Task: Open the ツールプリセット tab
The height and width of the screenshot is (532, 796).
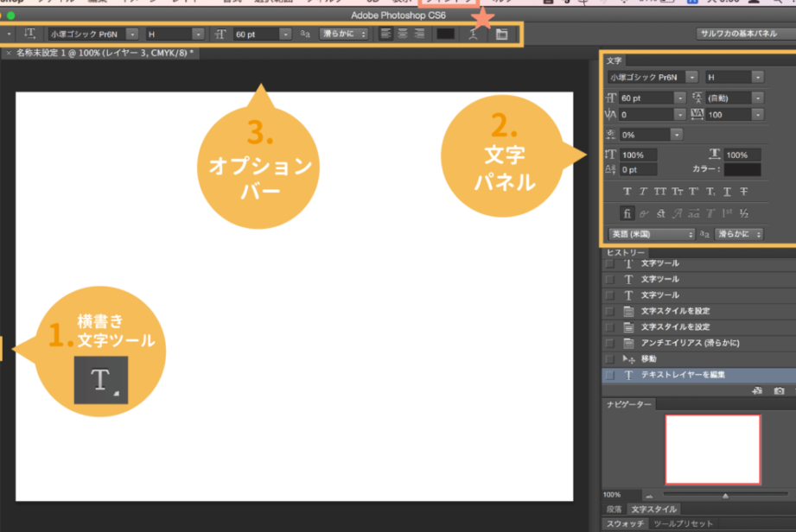Action: (x=684, y=524)
